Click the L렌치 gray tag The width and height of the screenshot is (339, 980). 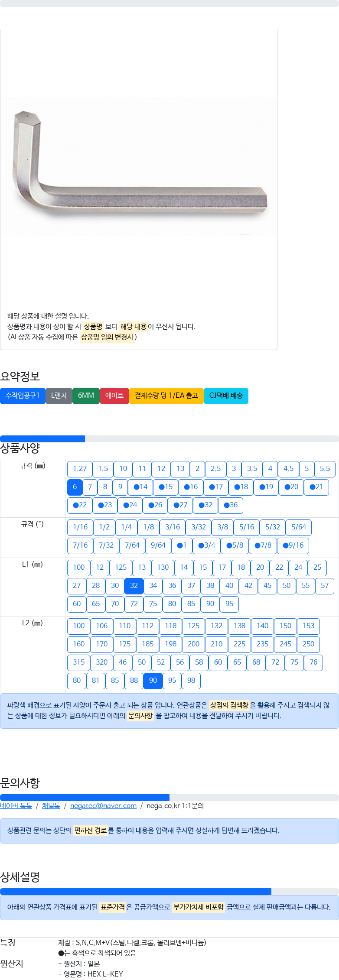click(x=59, y=396)
